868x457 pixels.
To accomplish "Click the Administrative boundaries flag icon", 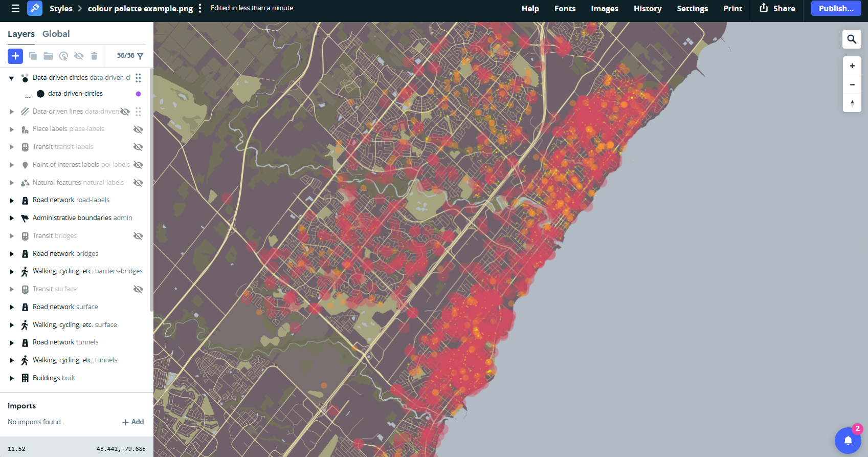I will 25,218.
